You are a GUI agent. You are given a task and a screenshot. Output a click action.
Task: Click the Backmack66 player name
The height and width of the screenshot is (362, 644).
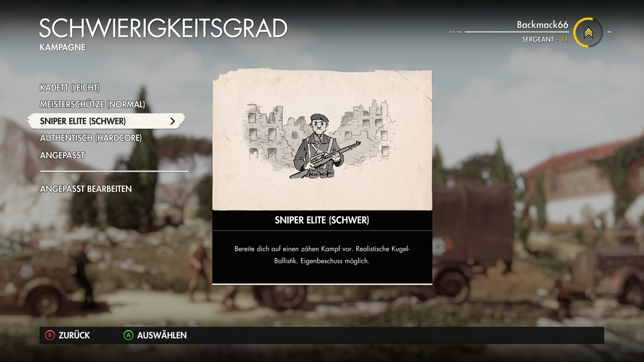542,24
